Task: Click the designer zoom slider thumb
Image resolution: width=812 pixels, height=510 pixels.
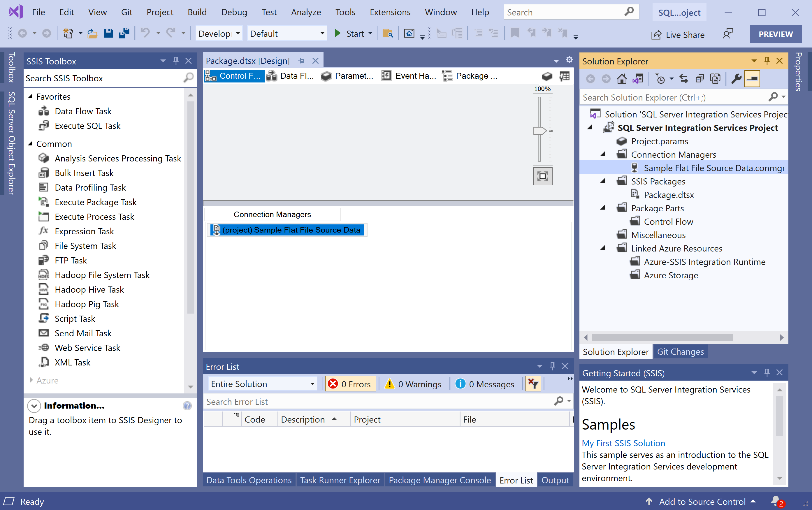Action: click(539, 131)
